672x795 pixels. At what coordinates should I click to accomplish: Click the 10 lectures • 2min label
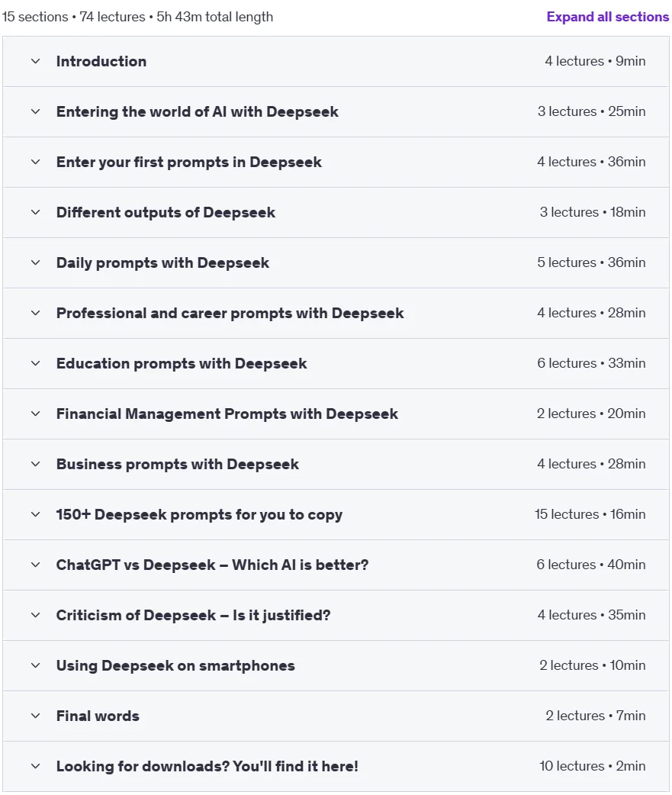[593, 765]
